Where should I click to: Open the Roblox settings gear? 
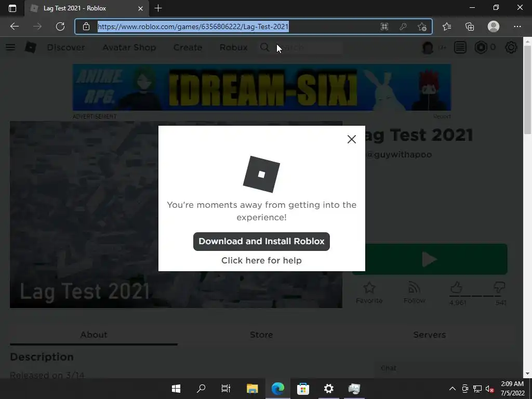[511, 47]
